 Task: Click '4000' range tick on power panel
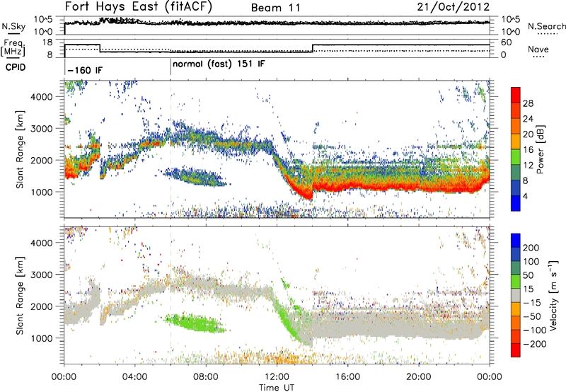click(x=42, y=97)
